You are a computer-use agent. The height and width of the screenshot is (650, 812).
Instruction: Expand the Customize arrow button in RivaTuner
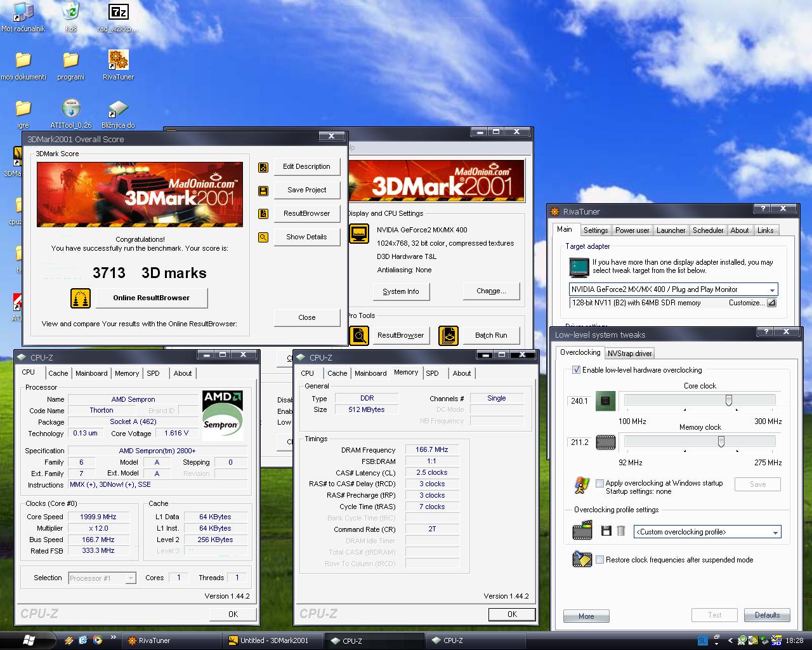tap(771, 303)
